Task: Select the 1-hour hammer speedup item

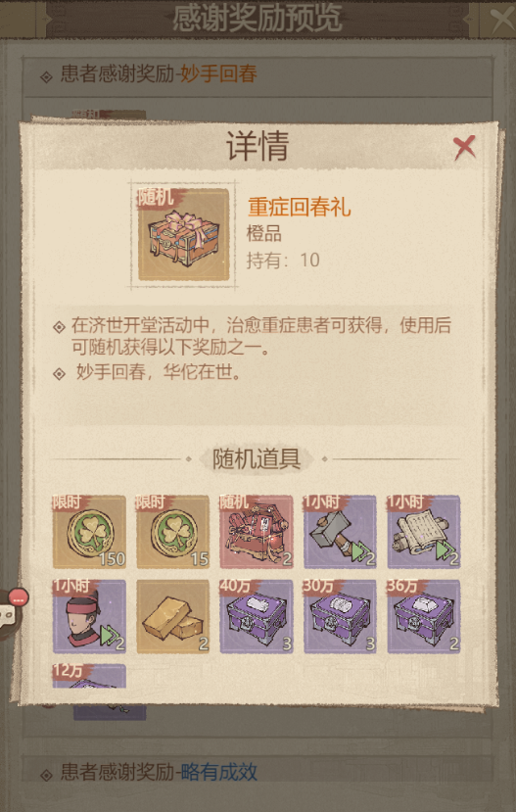Action: (x=340, y=532)
